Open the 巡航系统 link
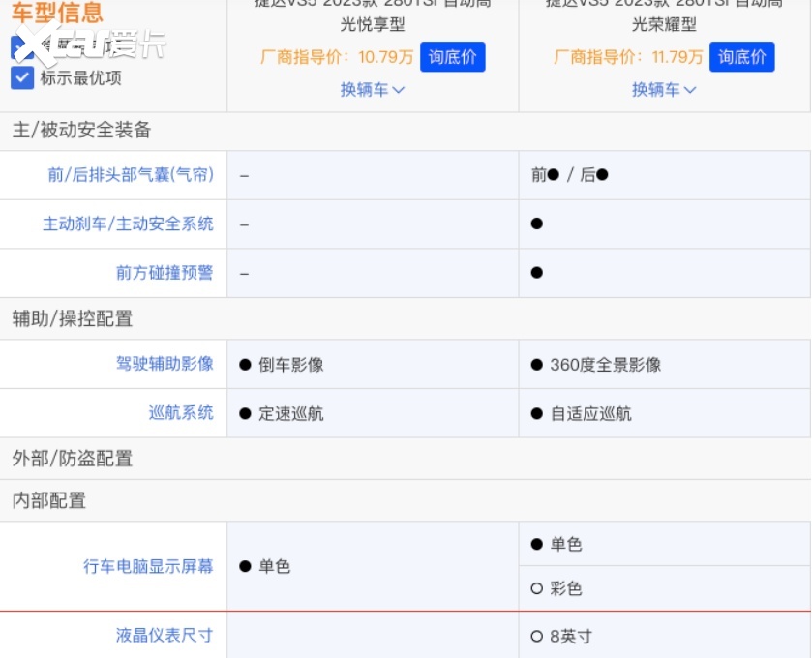 click(181, 412)
